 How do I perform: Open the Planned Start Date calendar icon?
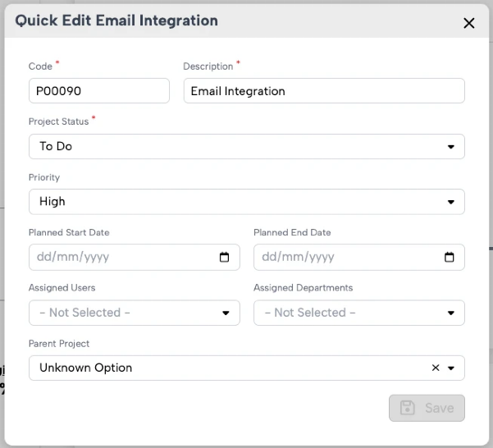click(224, 257)
